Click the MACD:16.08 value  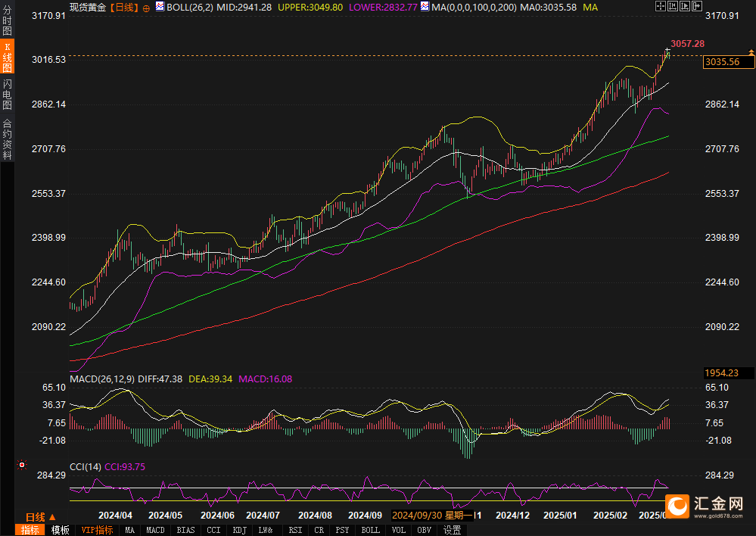pos(265,379)
